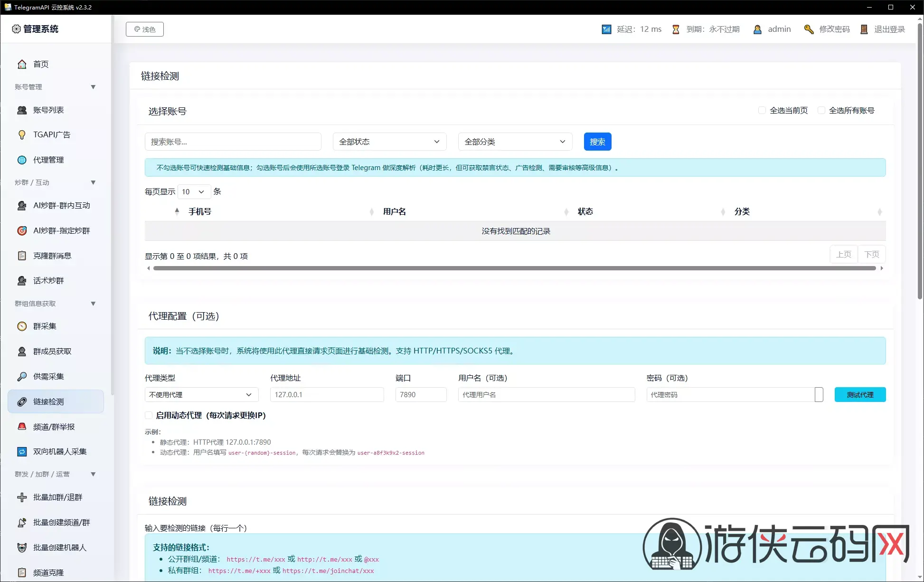This screenshot has height=582, width=924.
Task: Open the 代理类型 dropdown set to 不使用代理
Action: (201, 395)
